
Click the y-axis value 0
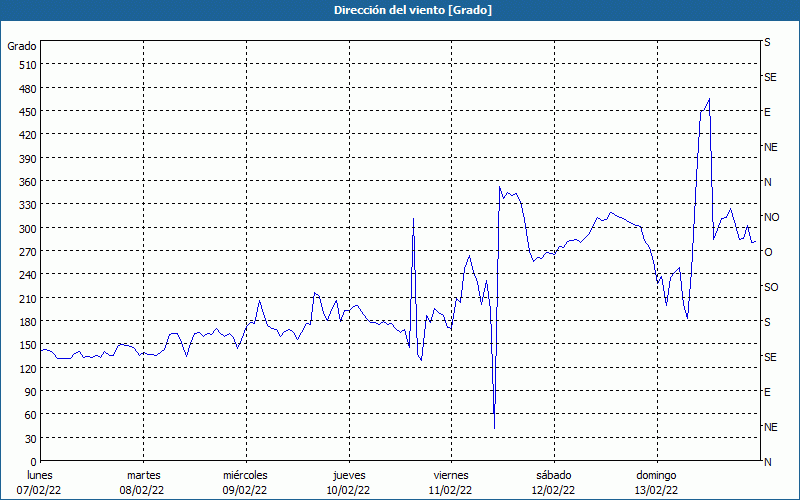point(34,462)
